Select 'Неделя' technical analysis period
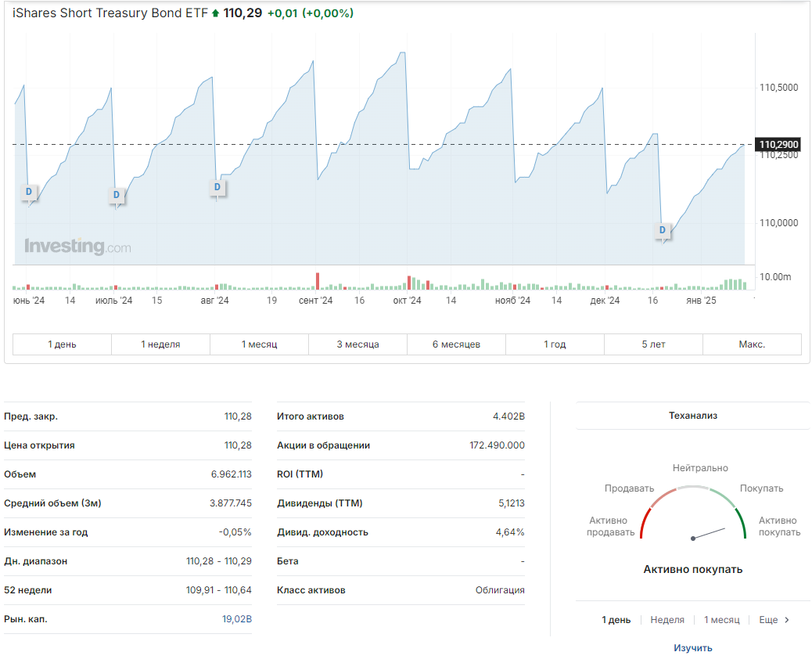812x663 pixels. coord(667,620)
